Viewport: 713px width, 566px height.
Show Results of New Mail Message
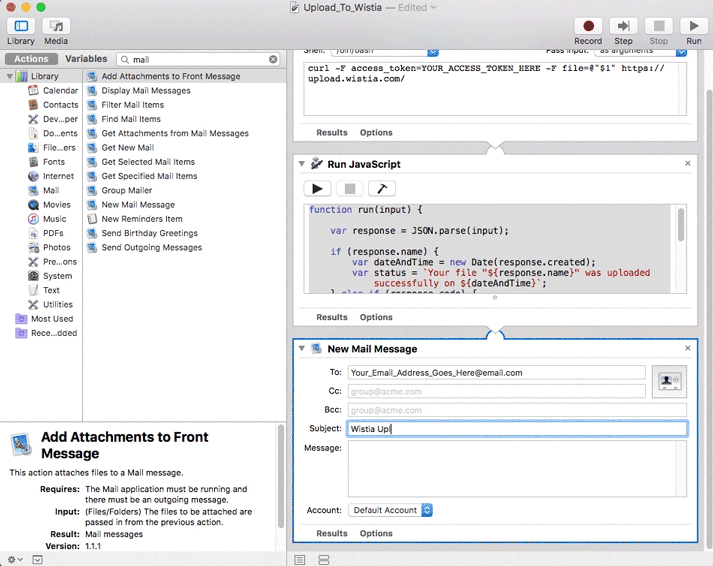[331, 533]
